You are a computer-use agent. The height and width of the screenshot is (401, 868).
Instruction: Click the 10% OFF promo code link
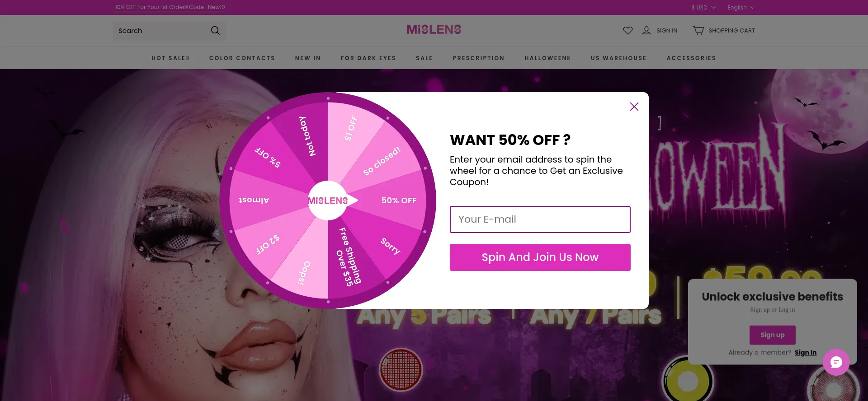point(170,7)
